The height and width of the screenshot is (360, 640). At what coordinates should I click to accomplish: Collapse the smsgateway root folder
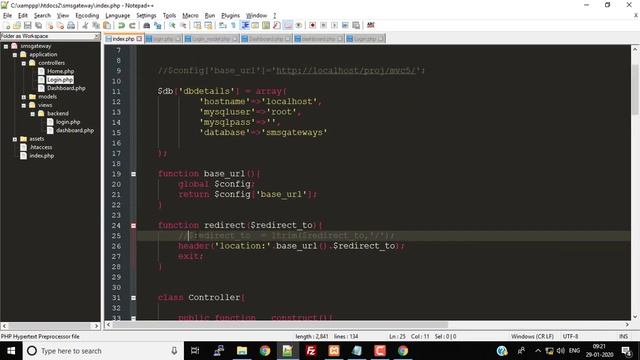[6, 47]
